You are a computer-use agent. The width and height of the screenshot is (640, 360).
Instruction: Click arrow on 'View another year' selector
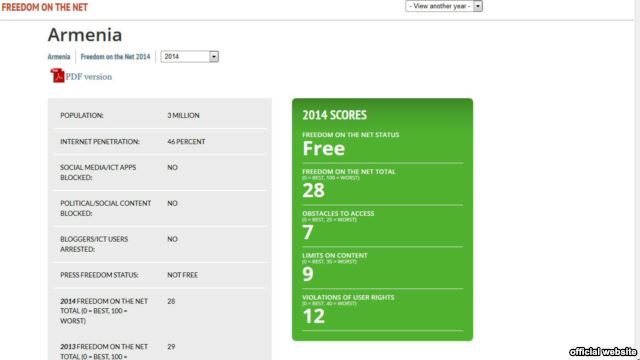(x=478, y=6)
